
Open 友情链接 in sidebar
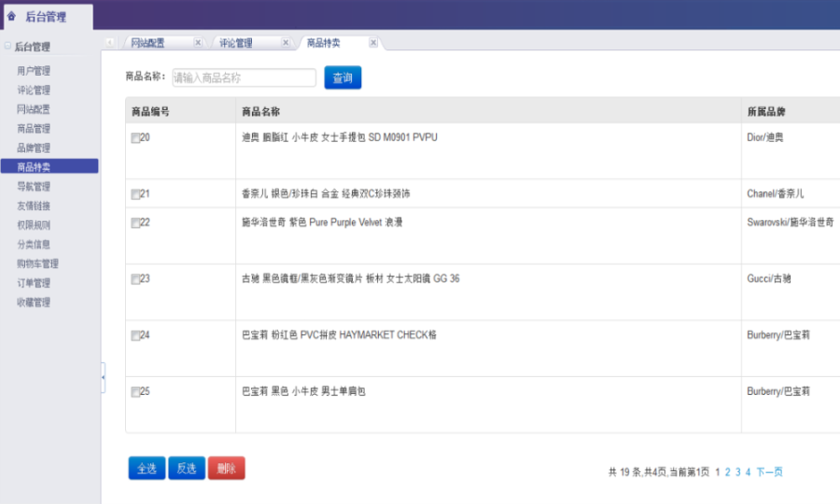pyautogui.click(x=34, y=205)
